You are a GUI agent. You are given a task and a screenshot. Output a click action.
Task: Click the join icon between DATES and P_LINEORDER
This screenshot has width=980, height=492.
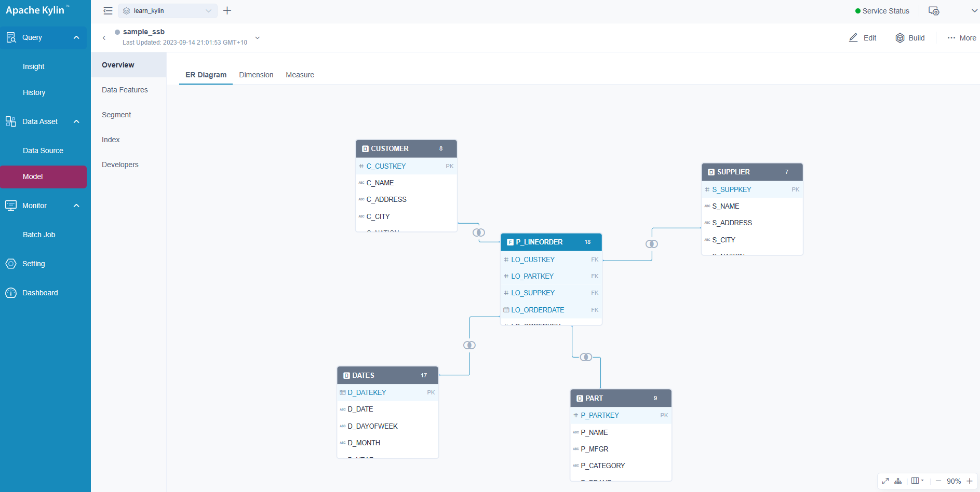click(469, 345)
